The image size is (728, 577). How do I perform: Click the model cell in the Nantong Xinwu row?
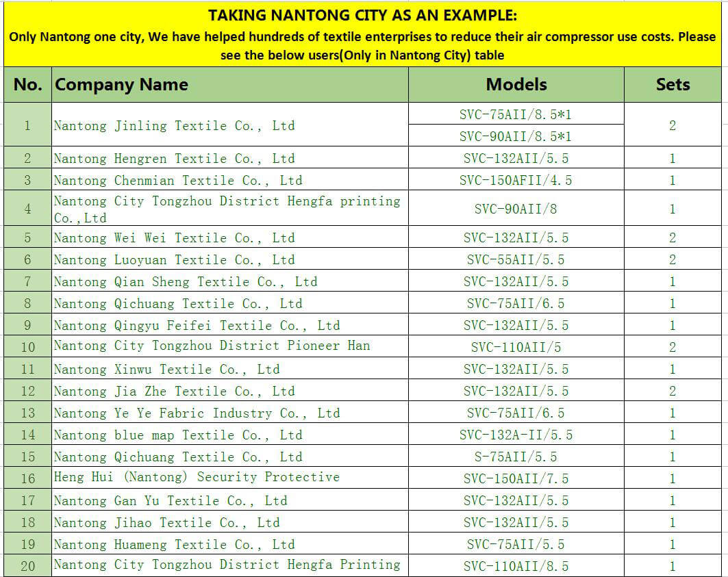point(516,368)
